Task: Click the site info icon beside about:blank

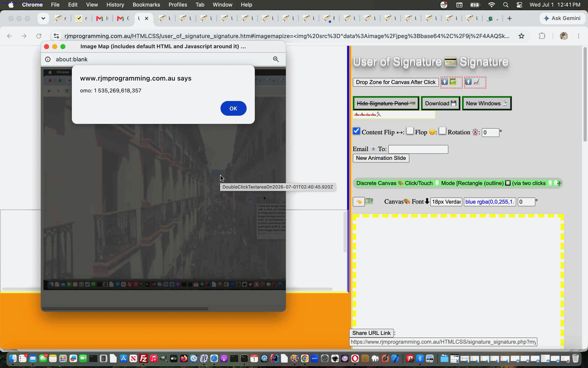Action: point(48,59)
